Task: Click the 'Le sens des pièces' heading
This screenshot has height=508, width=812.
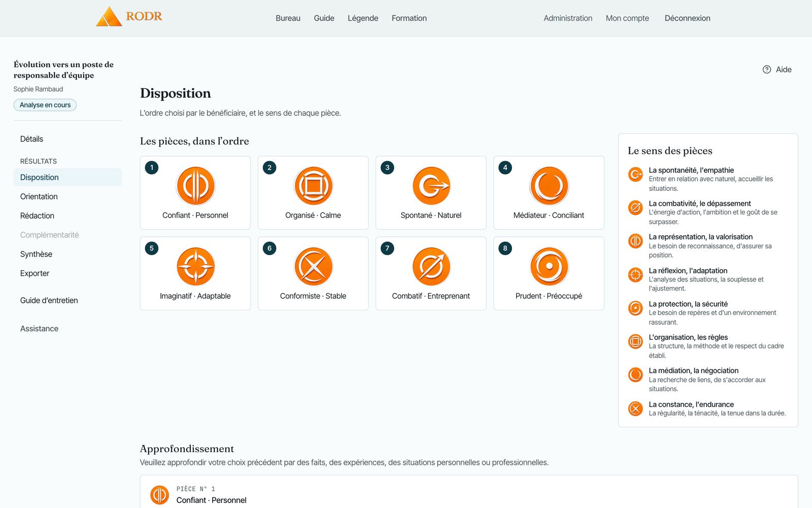Action: point(670,151)
